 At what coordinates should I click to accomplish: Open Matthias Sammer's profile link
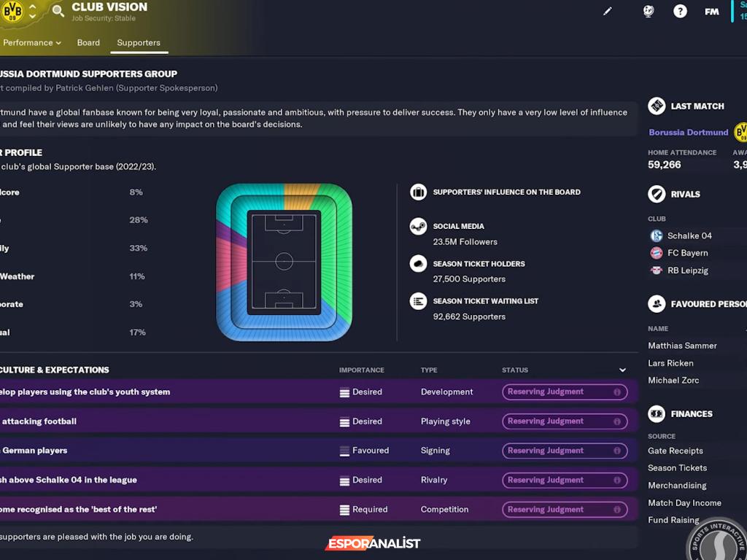(682, 346)
